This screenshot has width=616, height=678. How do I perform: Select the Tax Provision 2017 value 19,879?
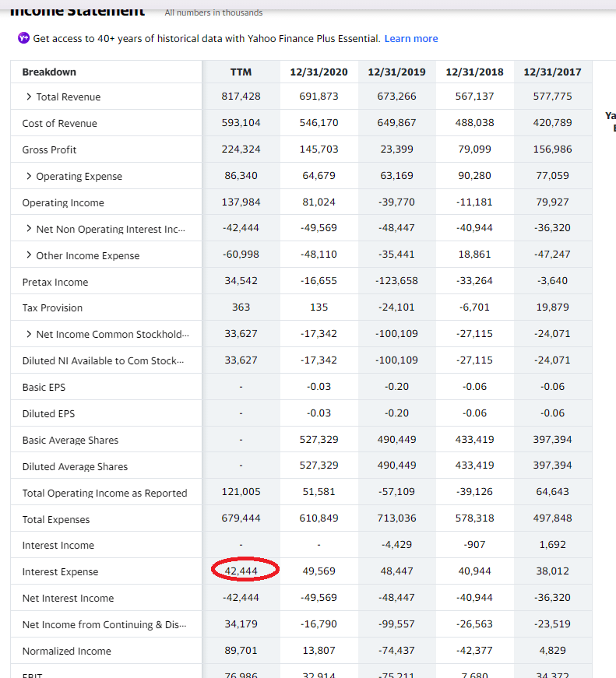click(552, 307)
